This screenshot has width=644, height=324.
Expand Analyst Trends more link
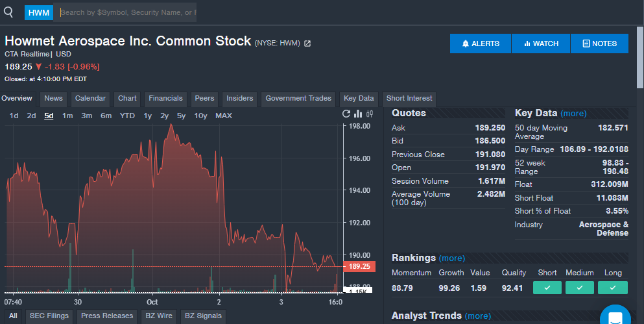click(x=478, y=316)
